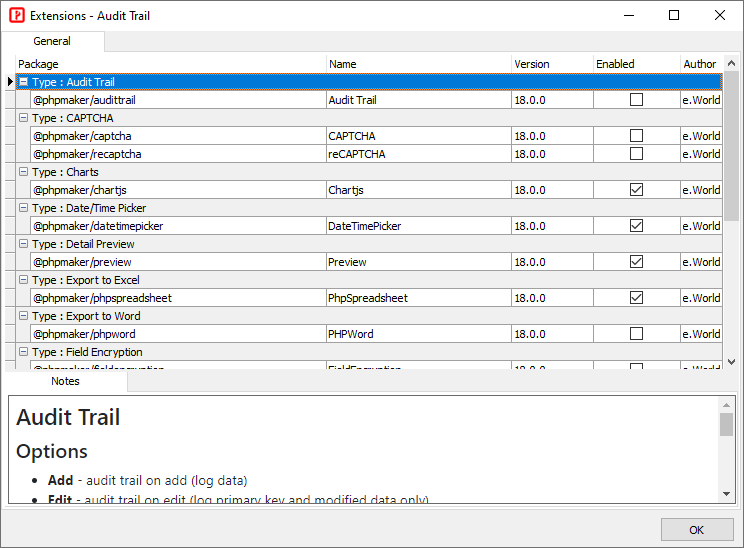Image resolution: width=744 pixels, height=548 pixels.
Task: Click the notes panel scroll up arrow
Action: coord(726,404)
